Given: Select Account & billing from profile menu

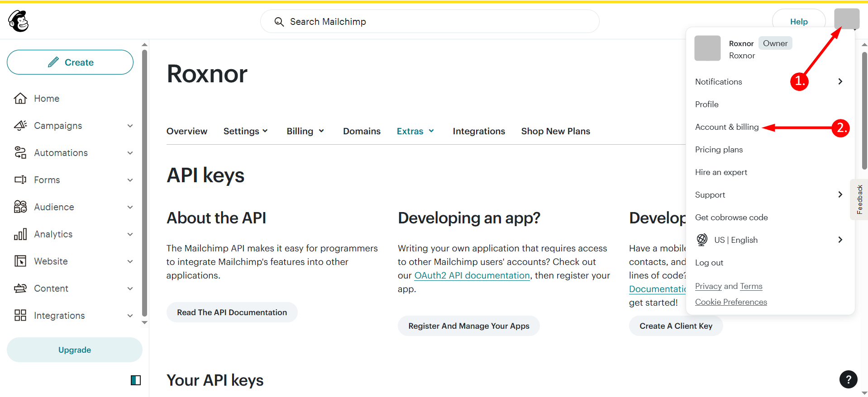Looking at the screenshot, I should click(727, 127).
